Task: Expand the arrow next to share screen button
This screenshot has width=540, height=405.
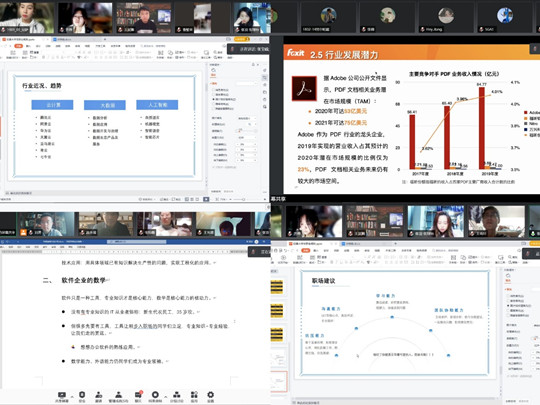Action: point(72,396)
